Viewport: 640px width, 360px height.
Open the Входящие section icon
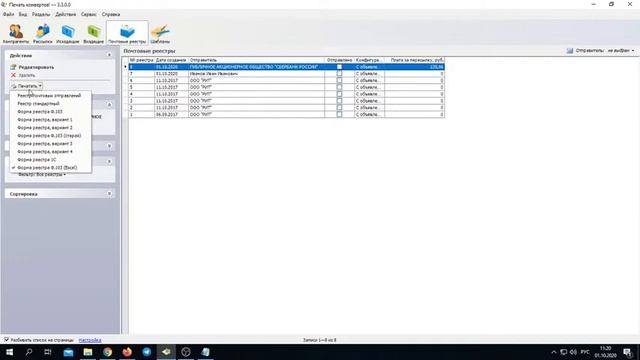93,32
